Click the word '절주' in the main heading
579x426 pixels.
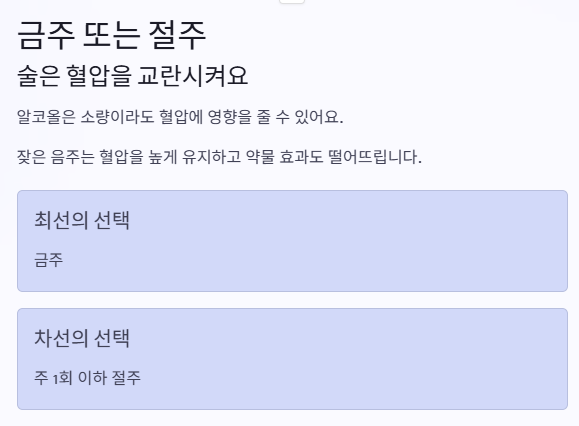click(x=177, y=35)
